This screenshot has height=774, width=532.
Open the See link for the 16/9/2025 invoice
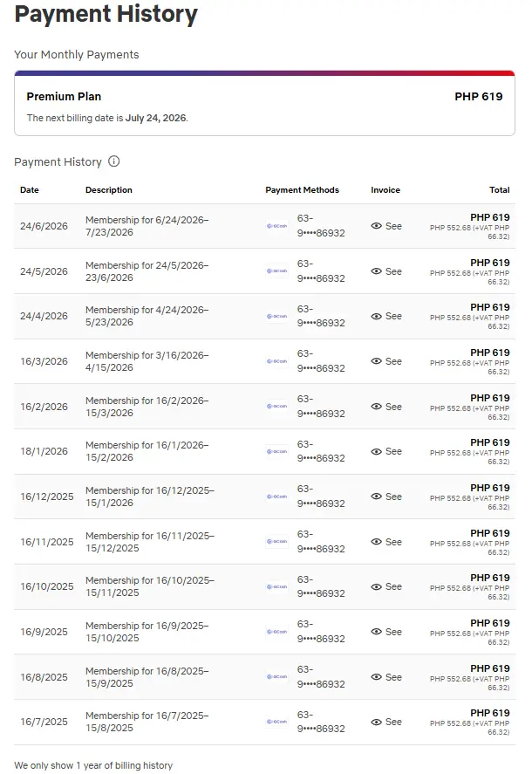386,632
